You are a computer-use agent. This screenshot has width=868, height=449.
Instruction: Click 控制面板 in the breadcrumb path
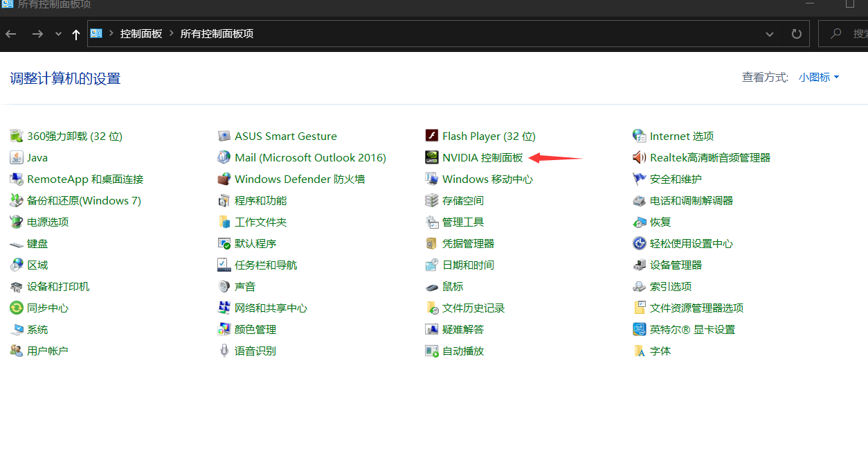pyautogui.click(x=141, y=33)
